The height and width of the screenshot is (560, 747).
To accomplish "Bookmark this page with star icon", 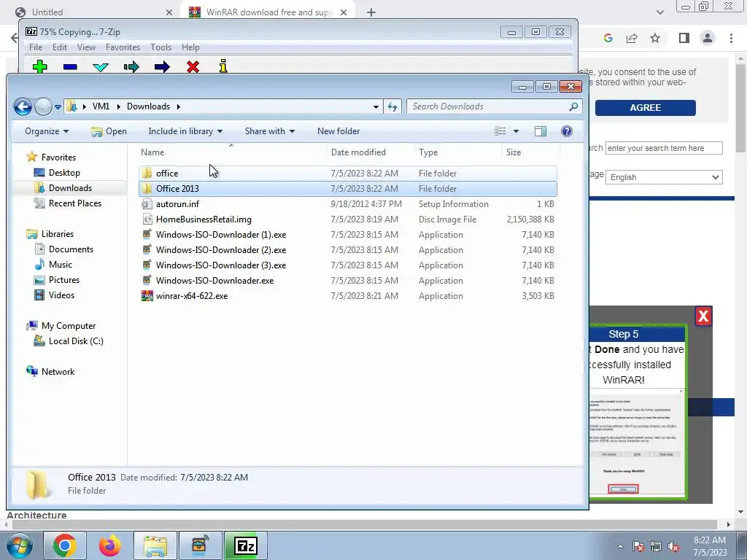I will point(656,38).
